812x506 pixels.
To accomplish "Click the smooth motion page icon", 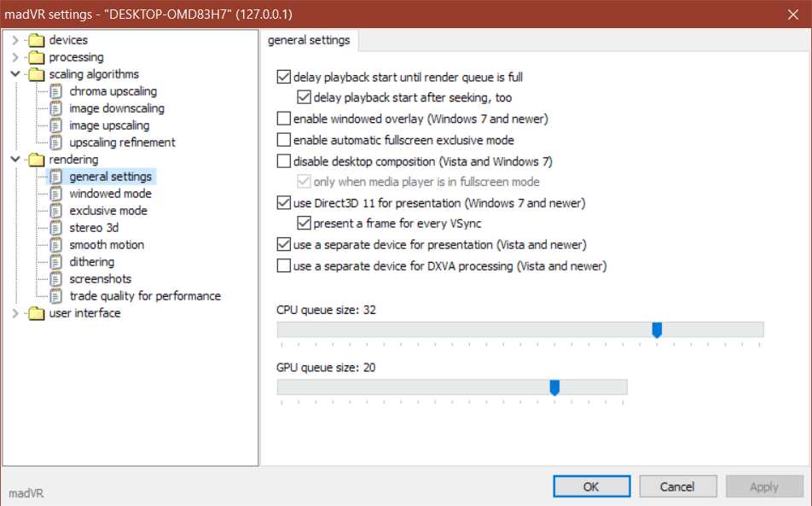I will (x=56, y=245).
